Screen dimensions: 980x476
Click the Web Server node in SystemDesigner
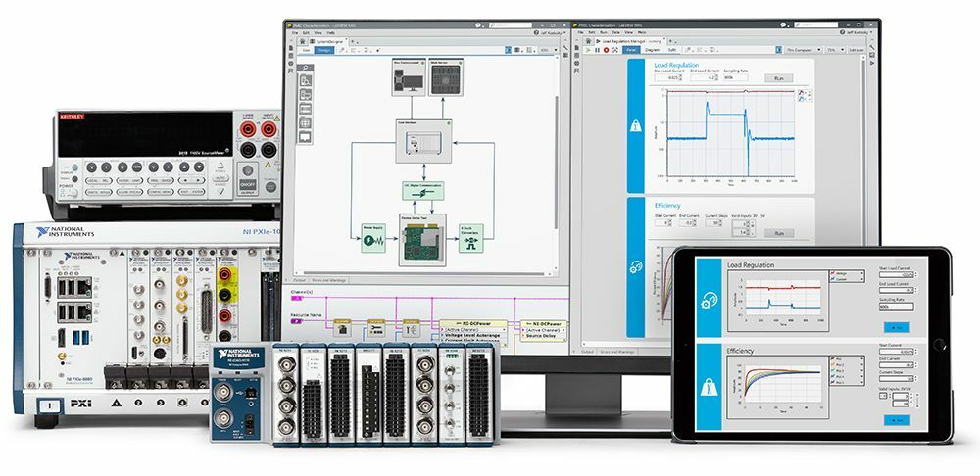point(446,79)
